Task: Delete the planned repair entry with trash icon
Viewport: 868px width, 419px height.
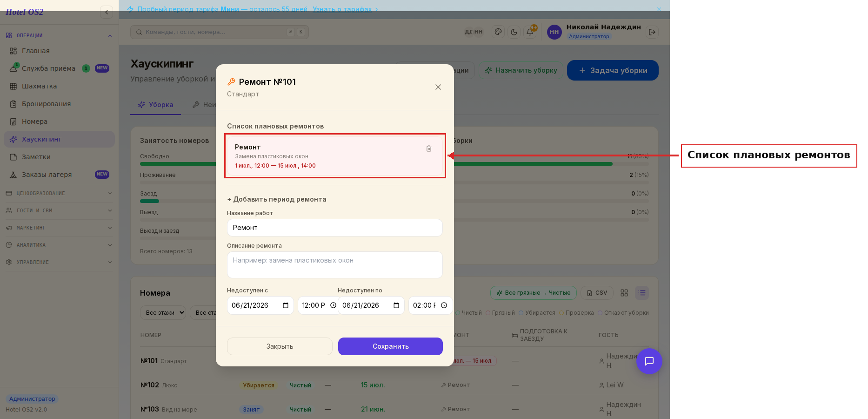Action: [x=429, y=149]
